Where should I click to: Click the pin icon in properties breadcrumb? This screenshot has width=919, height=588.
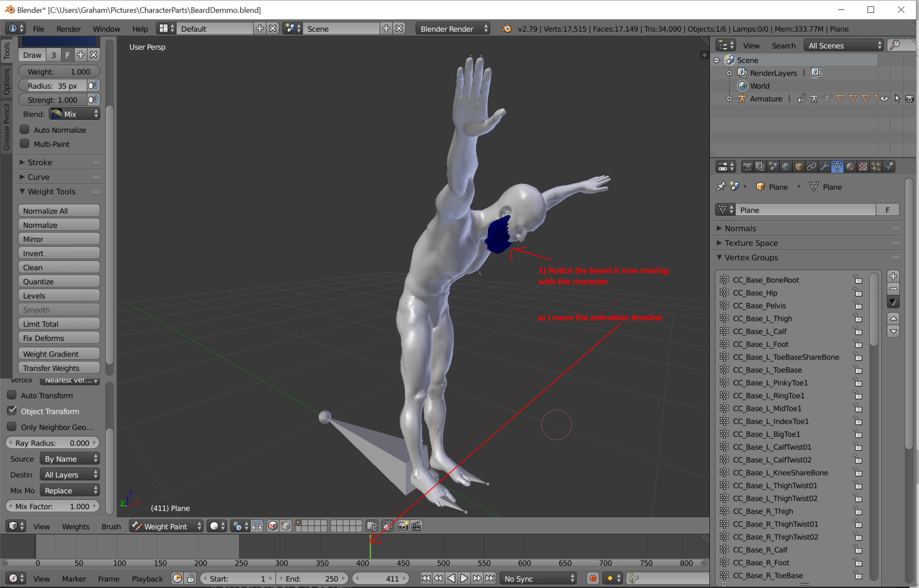click(x=721, y=187)
